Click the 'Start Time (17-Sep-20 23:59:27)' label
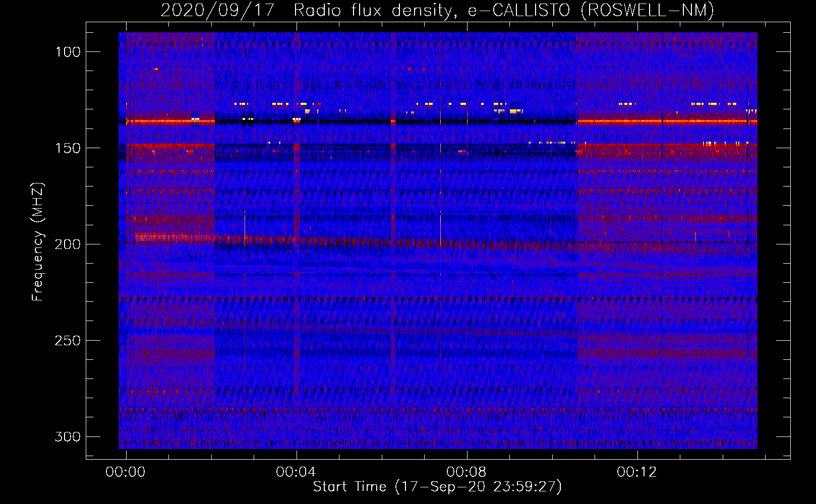 (x=437, y=487)
